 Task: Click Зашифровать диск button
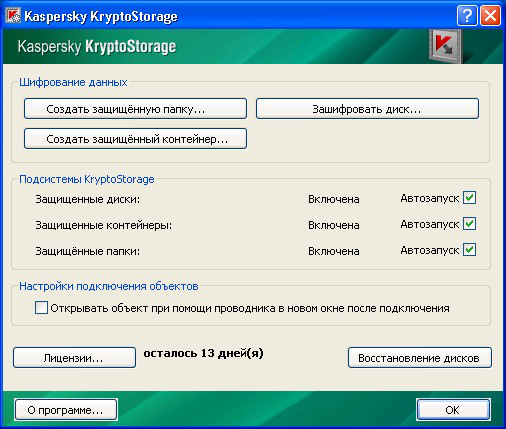pos(367,109)
